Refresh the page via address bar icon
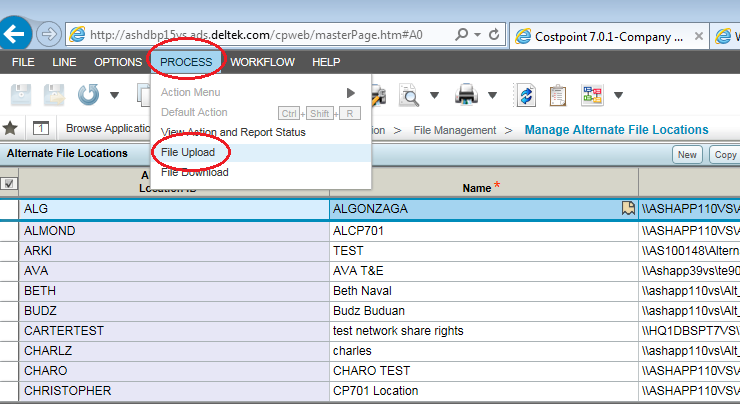 (494, 34)
